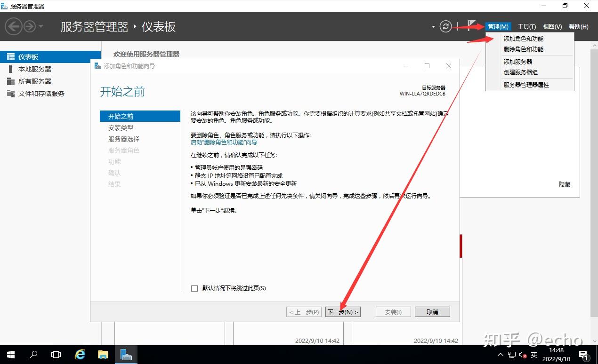The height and width of the screenshot is (364, 598).
Task: Click the 仪表板 dashboard icon in sidebar
Action: (x=11, y=56)
